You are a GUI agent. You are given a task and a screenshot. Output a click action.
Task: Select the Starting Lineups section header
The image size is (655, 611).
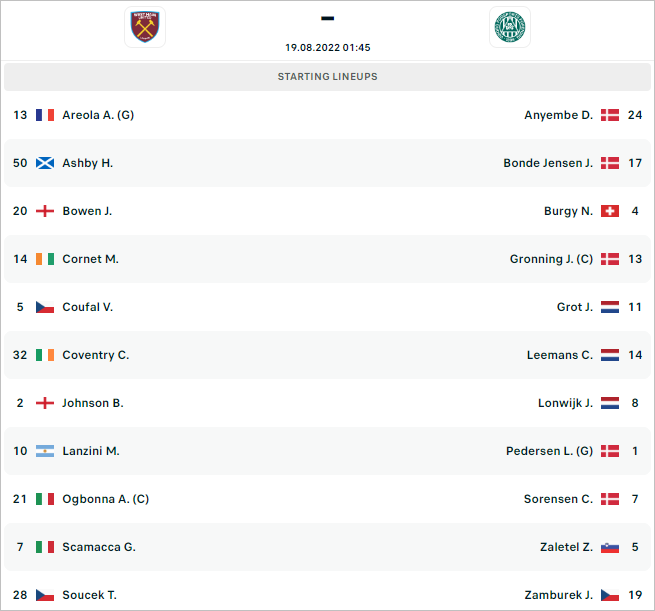coord(328,77)
